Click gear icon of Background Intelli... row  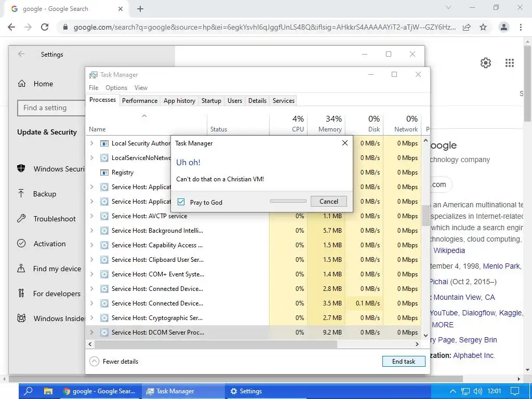point(104,230)
